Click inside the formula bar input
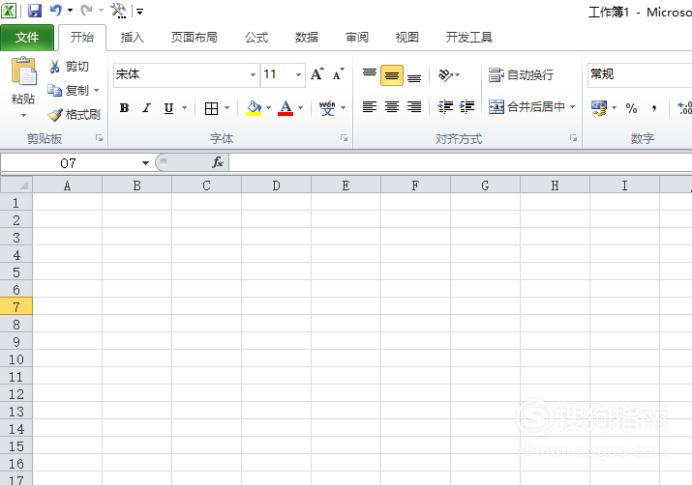Viewport: 692px width, 485px height. pos(460,163)
